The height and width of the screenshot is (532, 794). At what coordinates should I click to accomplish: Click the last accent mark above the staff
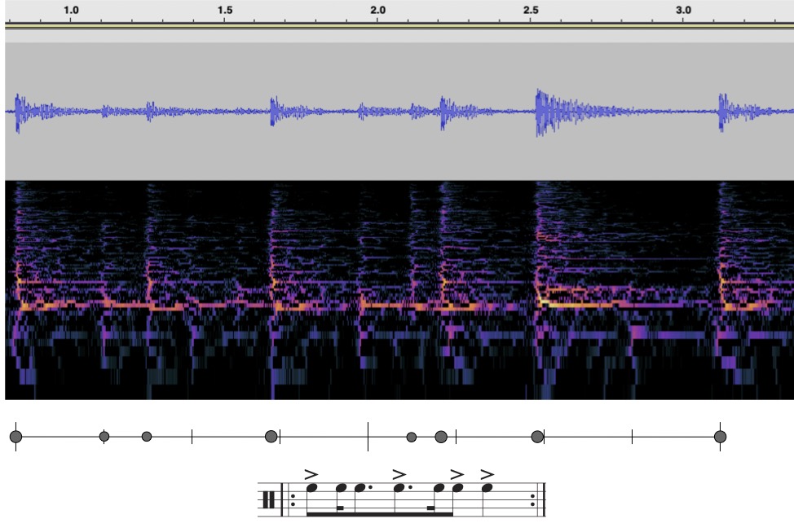point(487,473)
